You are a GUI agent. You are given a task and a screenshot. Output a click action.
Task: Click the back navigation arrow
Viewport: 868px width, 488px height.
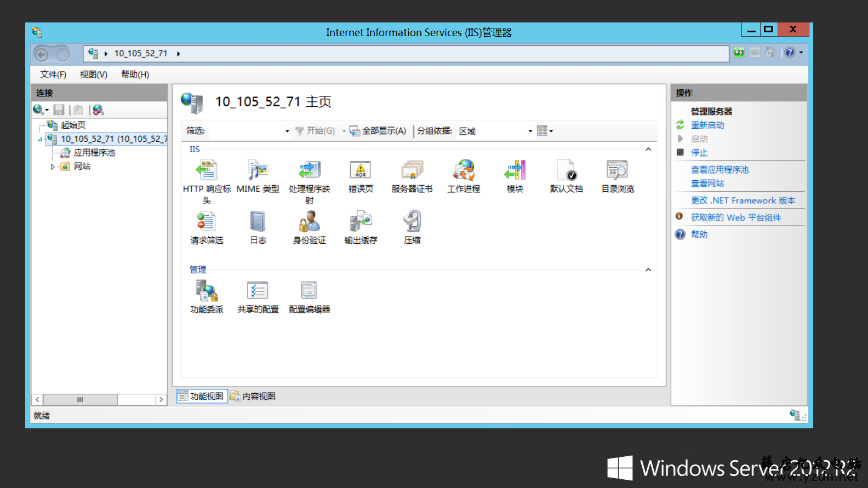coord(42,54)
